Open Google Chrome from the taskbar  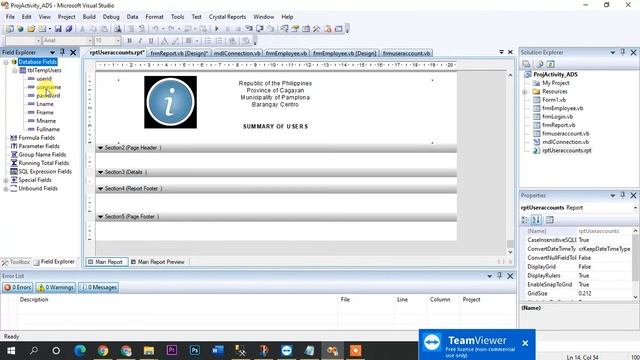coord(103,351)
